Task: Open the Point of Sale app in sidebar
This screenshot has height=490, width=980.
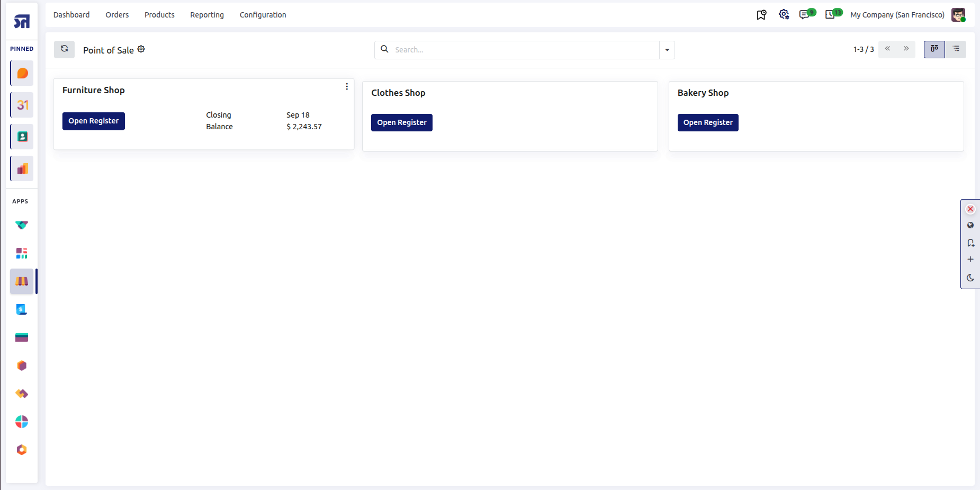Action: click(x=22, y=281)
